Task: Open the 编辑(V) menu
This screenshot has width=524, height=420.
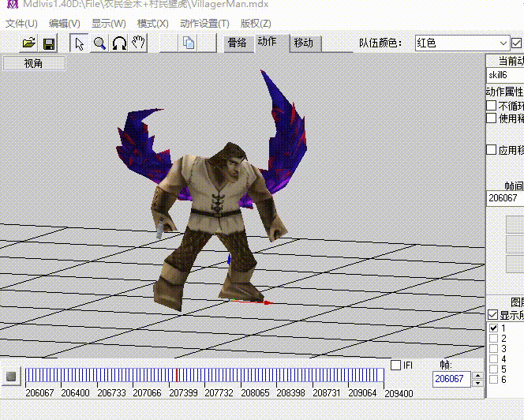Action: click(x=65, y=24)
